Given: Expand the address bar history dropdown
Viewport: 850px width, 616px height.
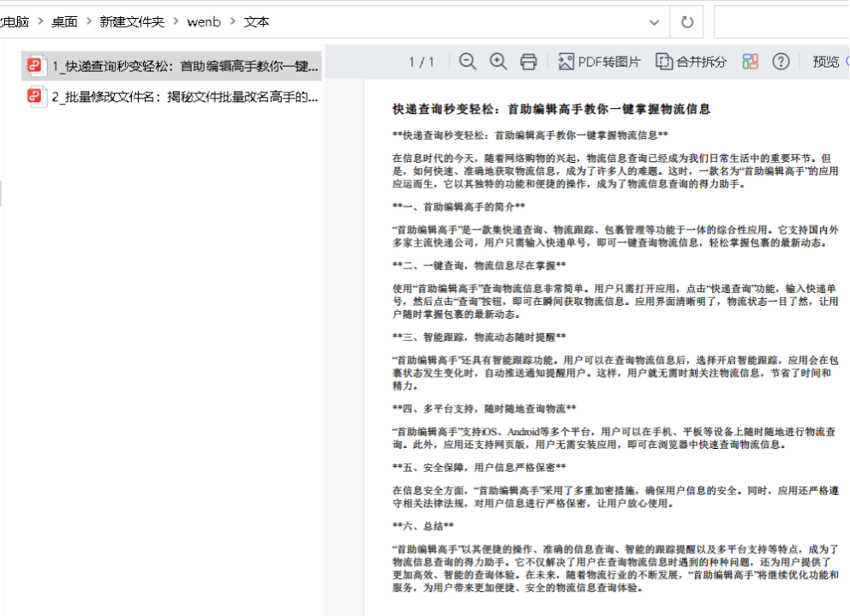Looking at the screenshot, I should pyautogui.click(x=655, y=22).
